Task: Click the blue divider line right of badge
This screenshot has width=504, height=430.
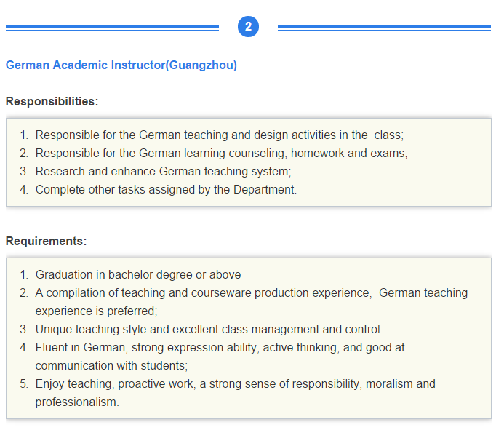Action: [x=384, y=28]
